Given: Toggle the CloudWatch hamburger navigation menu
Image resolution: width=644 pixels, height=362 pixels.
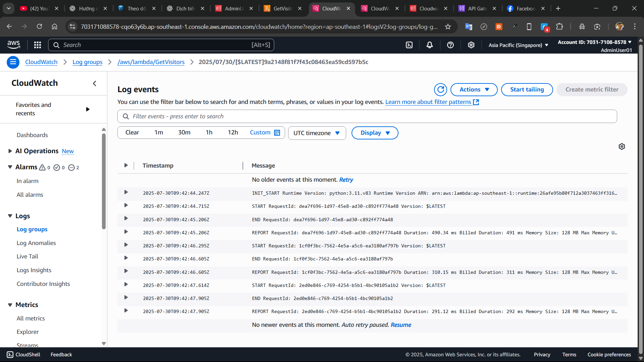Looking at the screenshot, I should [13, 62].
